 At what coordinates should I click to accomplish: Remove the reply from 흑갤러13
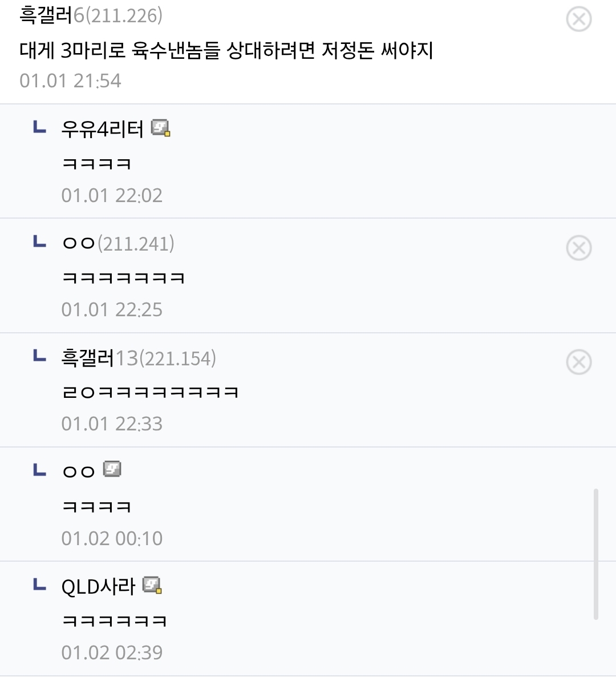point(578,362)
